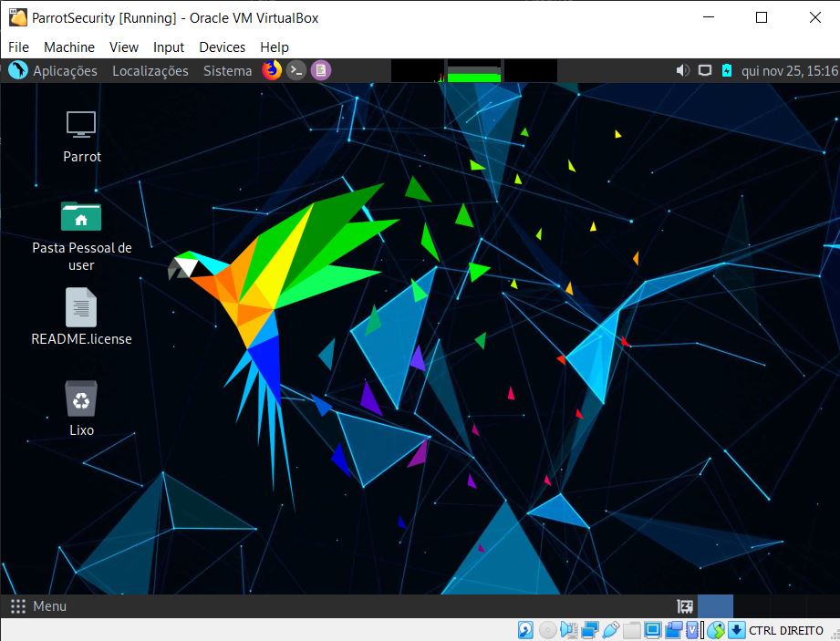Open the Localizações menu

[x=150, y=71]
